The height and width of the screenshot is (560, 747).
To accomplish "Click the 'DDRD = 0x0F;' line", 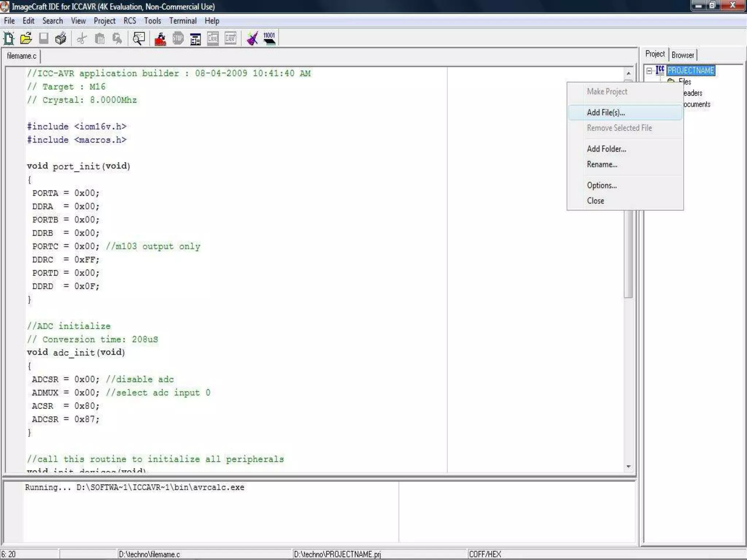I will pyautogui.click(x=66, y=286).
